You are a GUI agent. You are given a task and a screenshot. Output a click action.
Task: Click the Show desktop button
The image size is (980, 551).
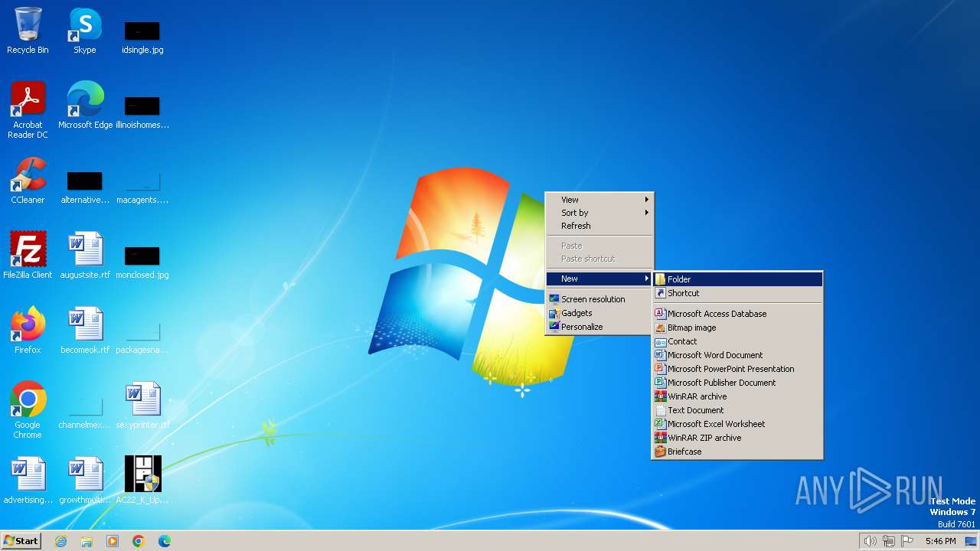pyautogui.click(x=972, y=541)
